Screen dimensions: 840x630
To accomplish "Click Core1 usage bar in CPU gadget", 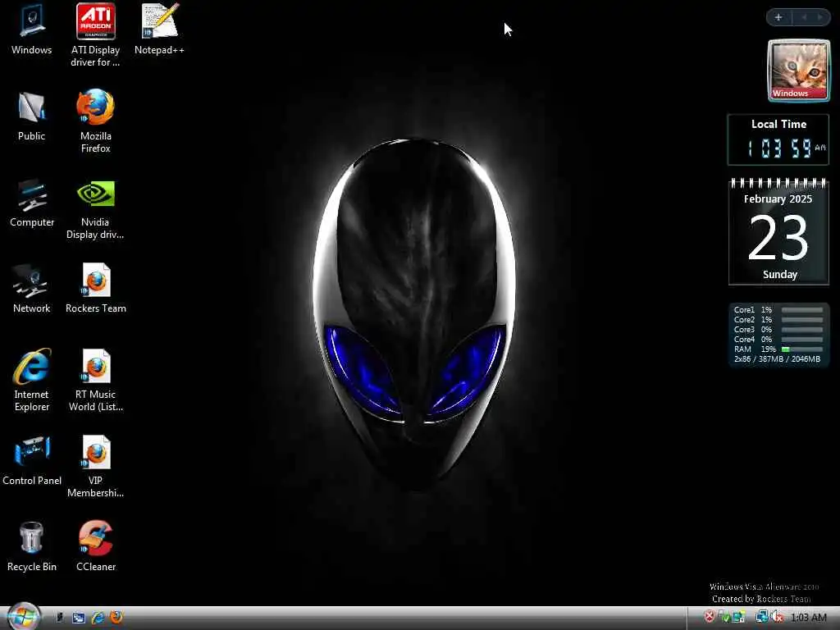I will 802,309.
